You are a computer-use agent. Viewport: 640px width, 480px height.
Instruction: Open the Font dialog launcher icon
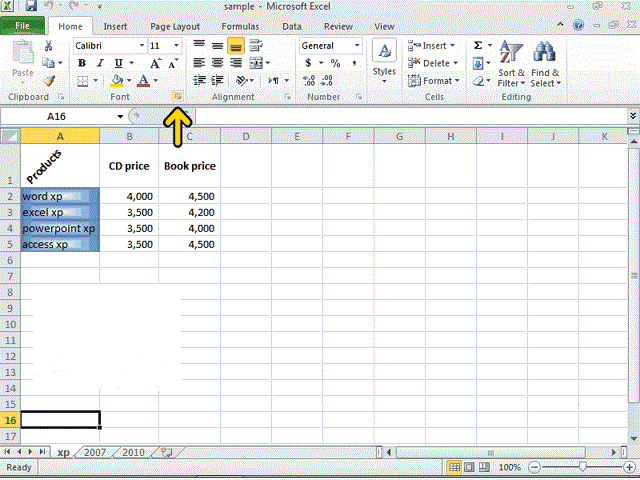click(x=178, y=96)
